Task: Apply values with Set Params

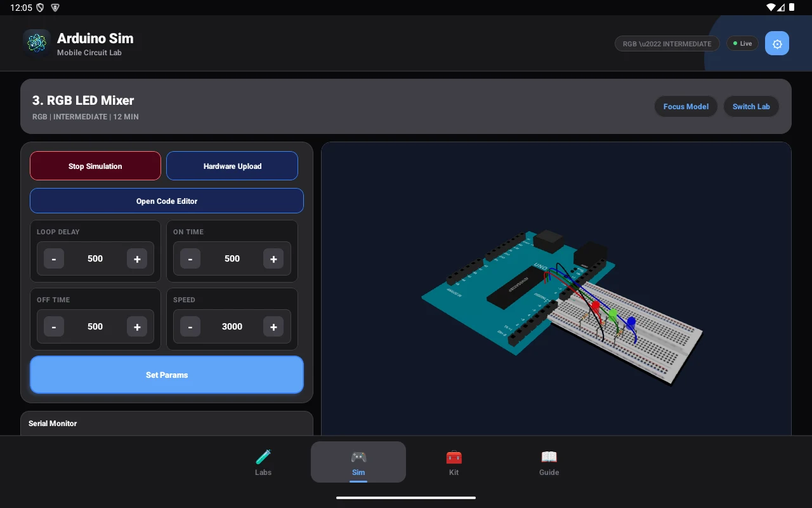Action: [167, 375]
